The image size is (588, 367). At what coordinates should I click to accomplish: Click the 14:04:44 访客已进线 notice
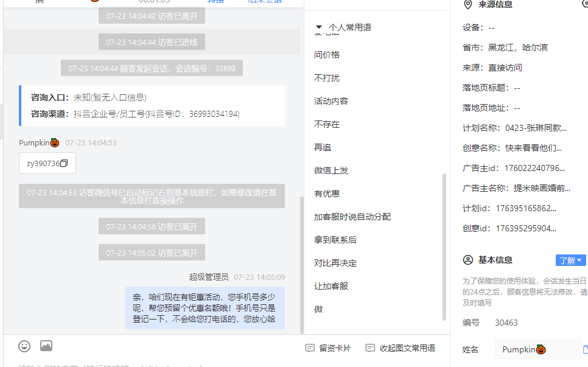pyautogui.click(x=152, y=42)
